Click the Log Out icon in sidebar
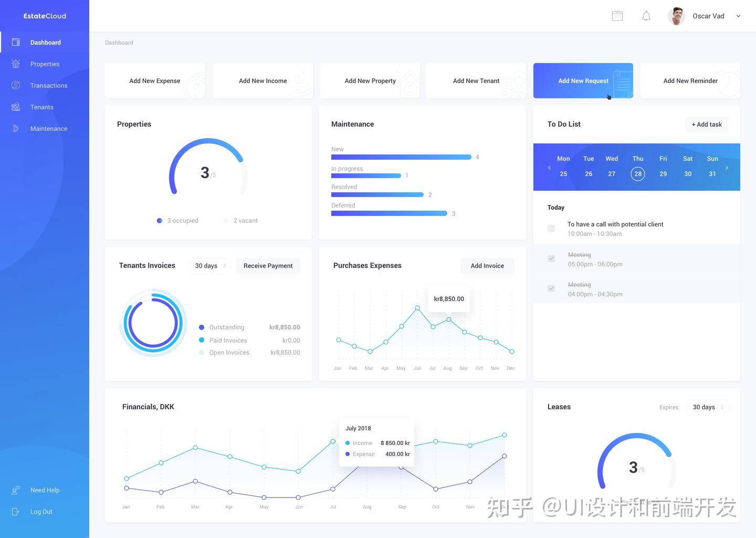 (x=16, y=511)
